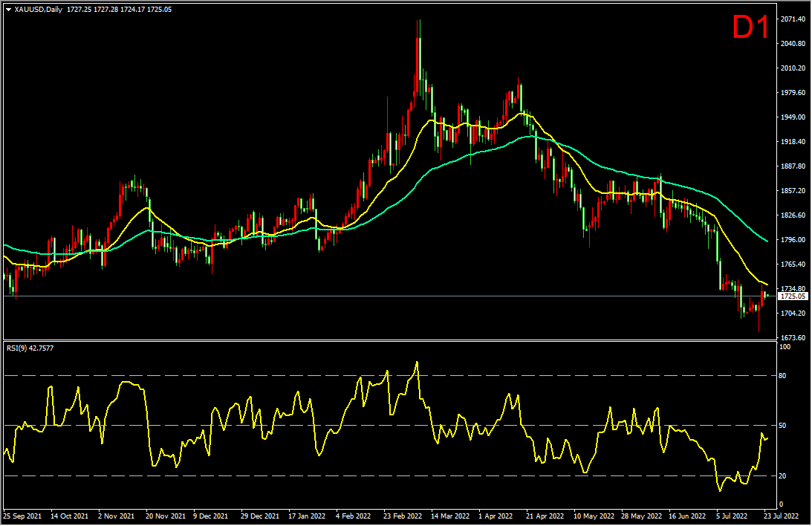Click the 10 May 2022 date label
This screenshot has height=526, width=812.
(x=594, y=516)
